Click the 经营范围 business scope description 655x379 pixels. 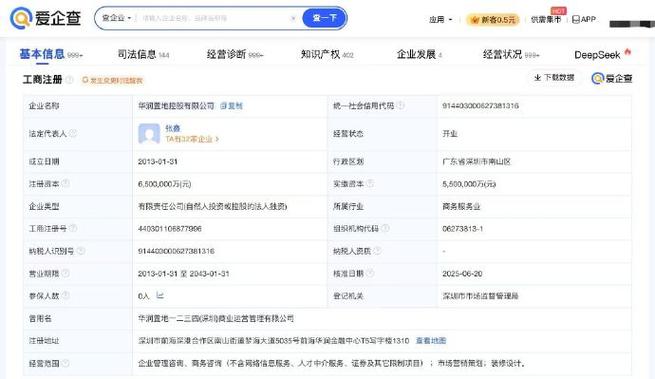(331, 364)
